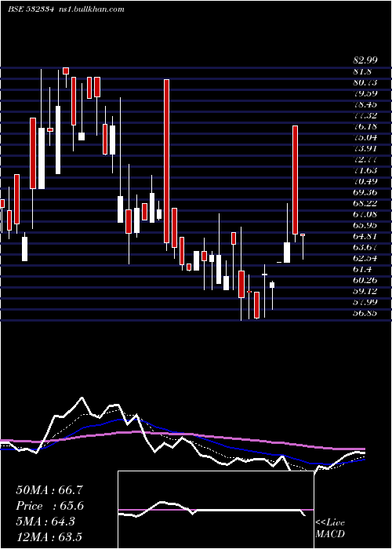Click the <<Live MACD label
Screen dimensions: 392x549
click(x=330, y=529)
